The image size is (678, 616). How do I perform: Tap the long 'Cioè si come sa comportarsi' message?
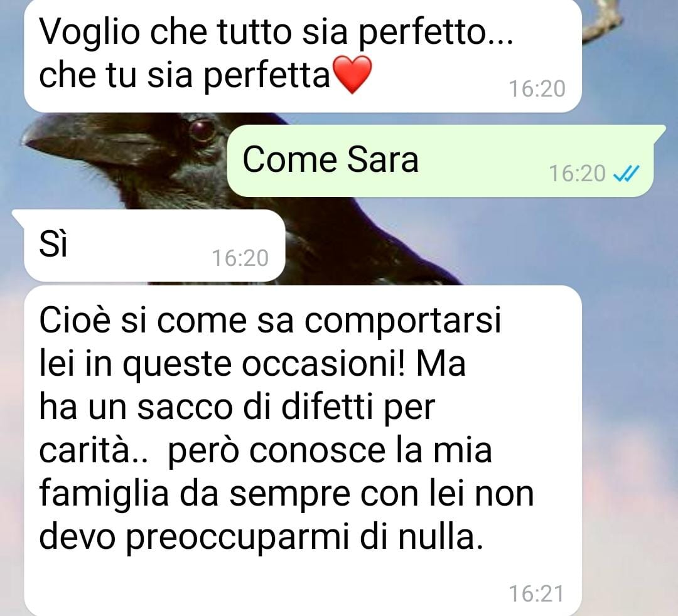303,450
